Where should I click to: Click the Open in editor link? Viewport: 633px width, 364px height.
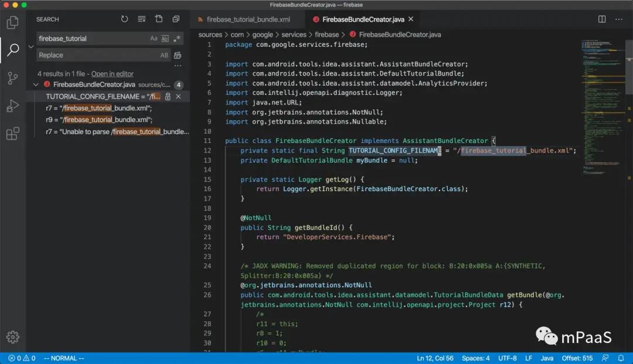tap(113, 74)
